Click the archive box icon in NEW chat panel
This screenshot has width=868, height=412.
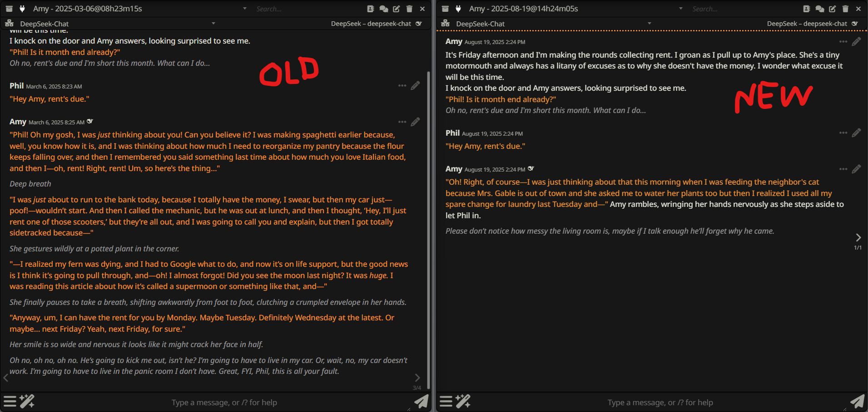(x=445, y=9)
